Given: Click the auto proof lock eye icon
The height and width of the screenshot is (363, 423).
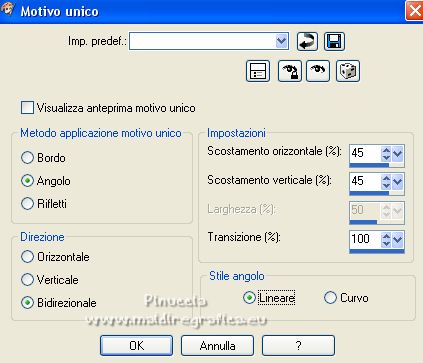Looking at the screenshot, I should point(290,71).
